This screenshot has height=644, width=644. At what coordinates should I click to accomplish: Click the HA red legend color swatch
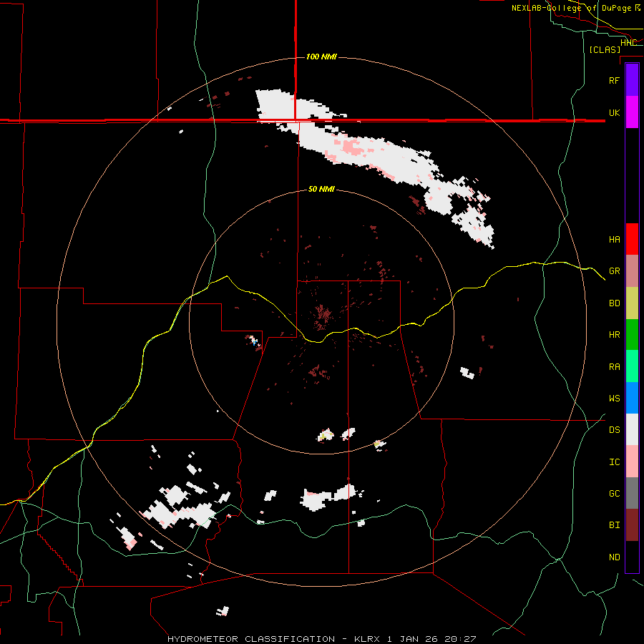tap(632, 239)
